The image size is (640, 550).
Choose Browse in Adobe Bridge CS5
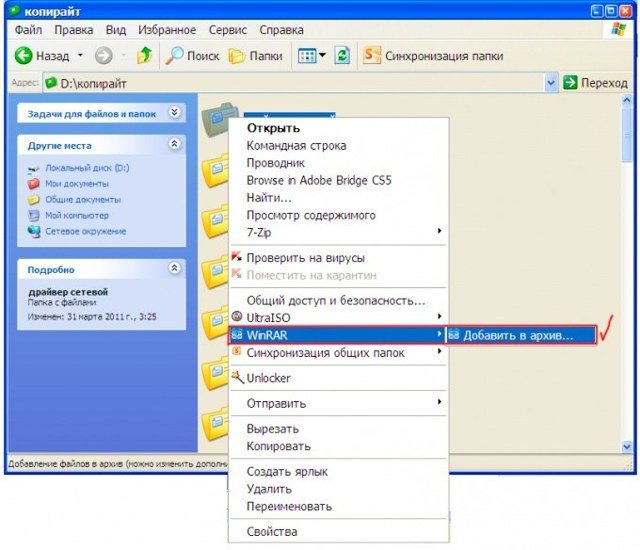click(x=339, y=180)
